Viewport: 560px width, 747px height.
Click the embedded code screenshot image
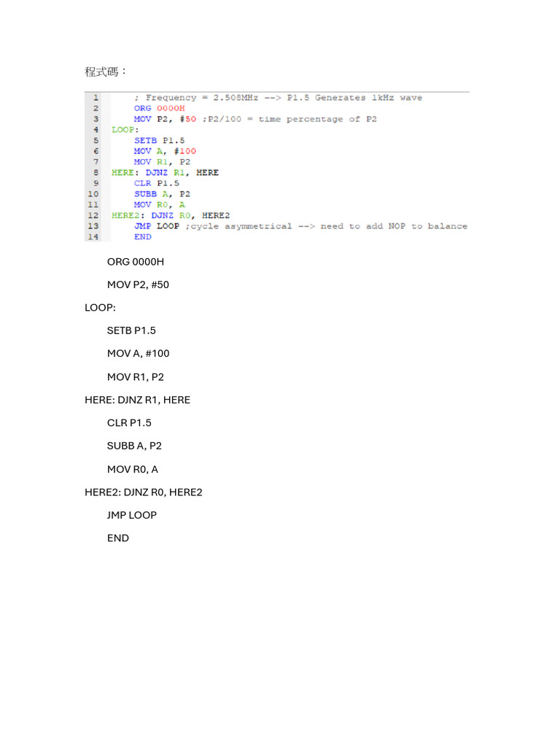pyautogui.click(x=277, y=166)
